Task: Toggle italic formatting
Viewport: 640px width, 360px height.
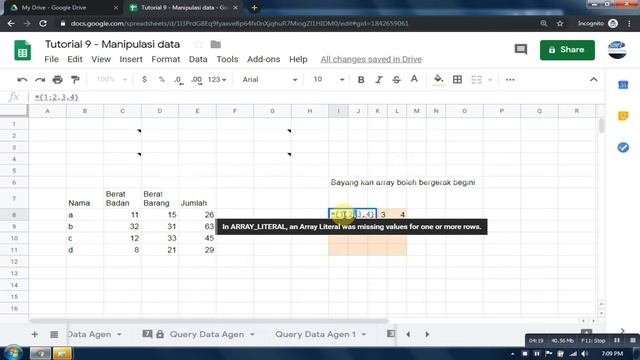Action: (379, 80)
